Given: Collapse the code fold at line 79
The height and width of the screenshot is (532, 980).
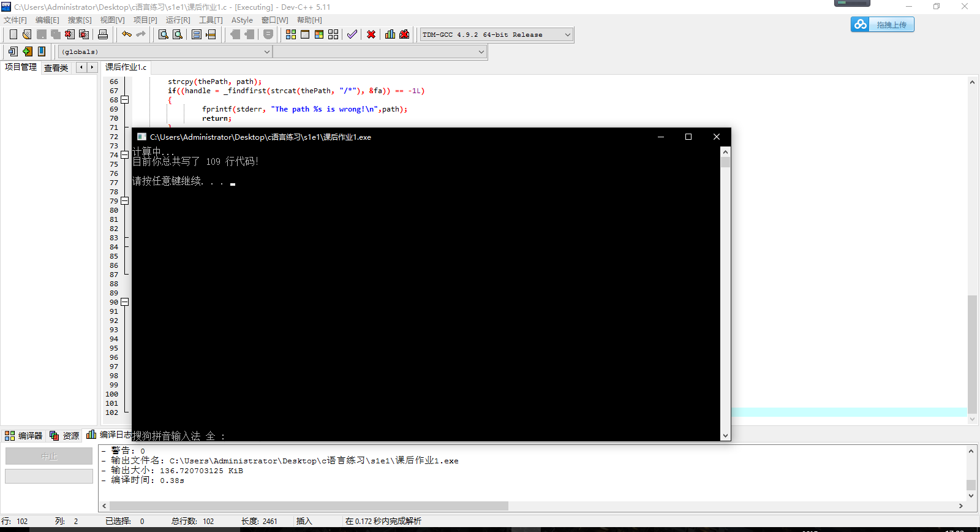Looking at the screenshot, I should [125, 201].
